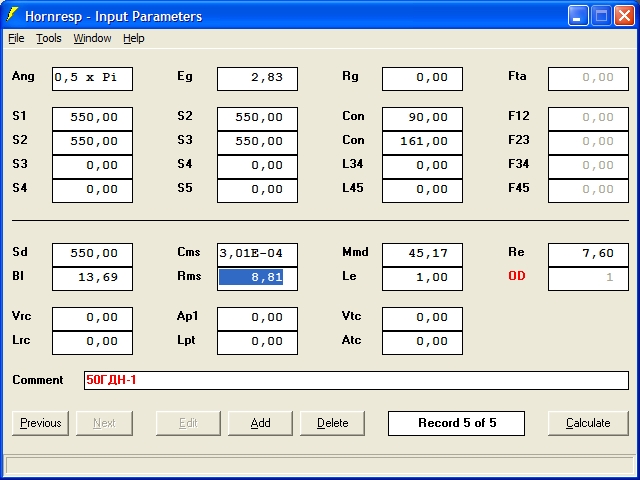Click the Re value field
640x480 pixels.
point(588,254)
